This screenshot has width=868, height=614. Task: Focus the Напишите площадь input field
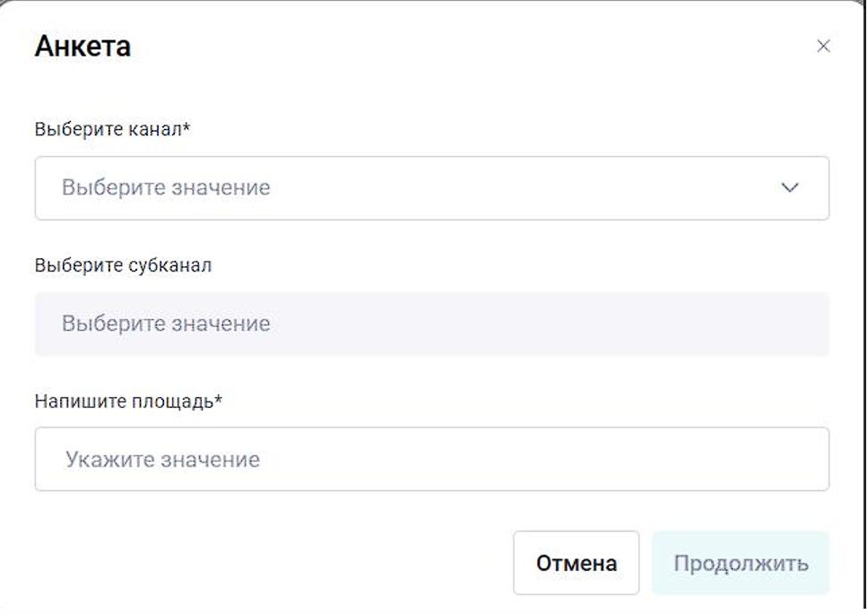click(431, 459)
